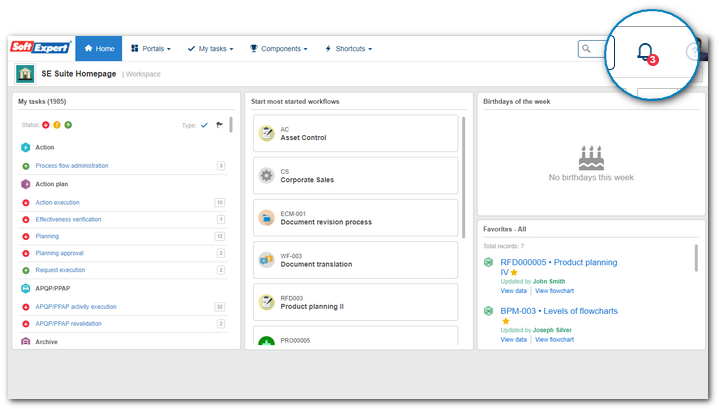
Task: Open the Shortcuts dropdown menu
Action: tap(348, 49)
